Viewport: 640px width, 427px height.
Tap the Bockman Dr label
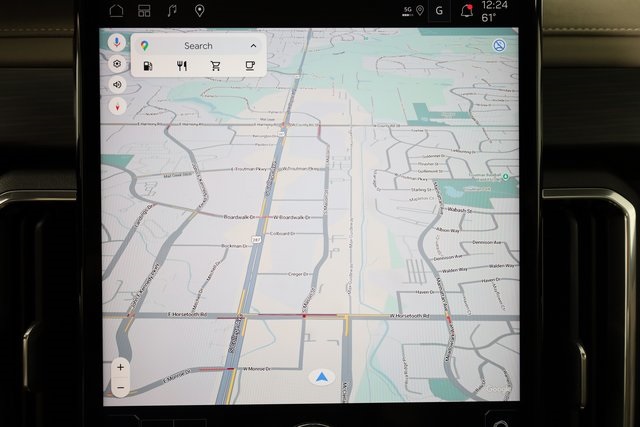click(234, 246)
